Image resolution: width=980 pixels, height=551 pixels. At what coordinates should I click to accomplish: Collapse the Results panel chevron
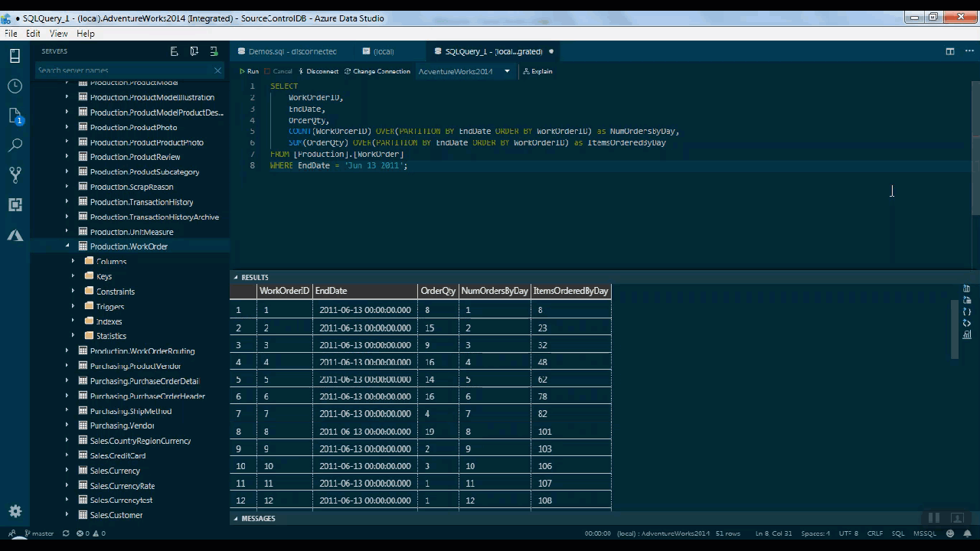(235, 277)
